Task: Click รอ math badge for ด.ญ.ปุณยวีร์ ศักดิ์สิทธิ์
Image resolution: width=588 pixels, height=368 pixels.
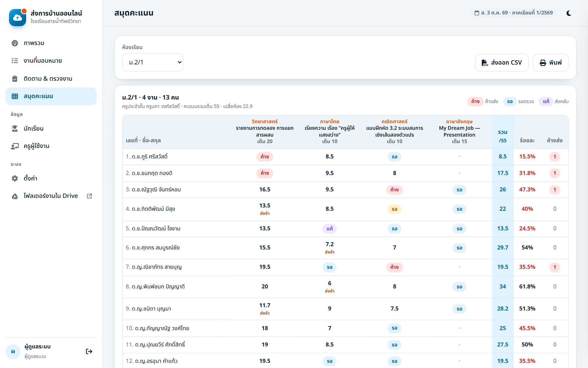Action: pyautogui.click(x=394, y=345)
